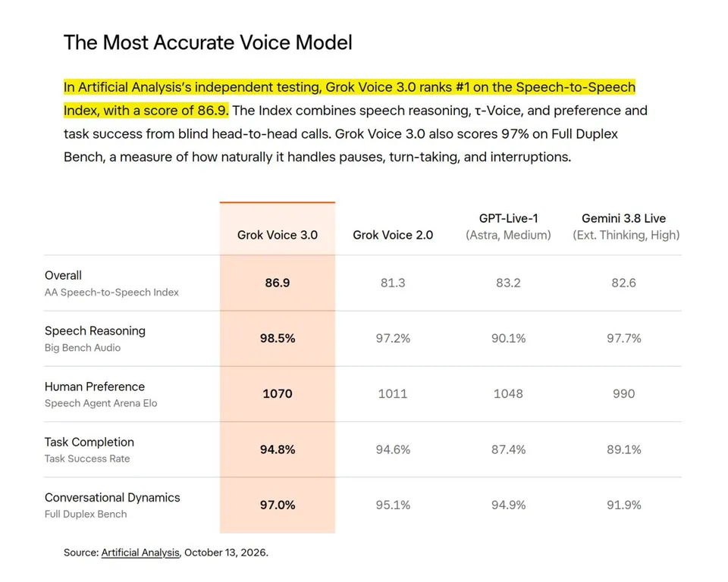
Task: Click the yellow highlighted sentence about ranking #1
Action: pos(349,99)
